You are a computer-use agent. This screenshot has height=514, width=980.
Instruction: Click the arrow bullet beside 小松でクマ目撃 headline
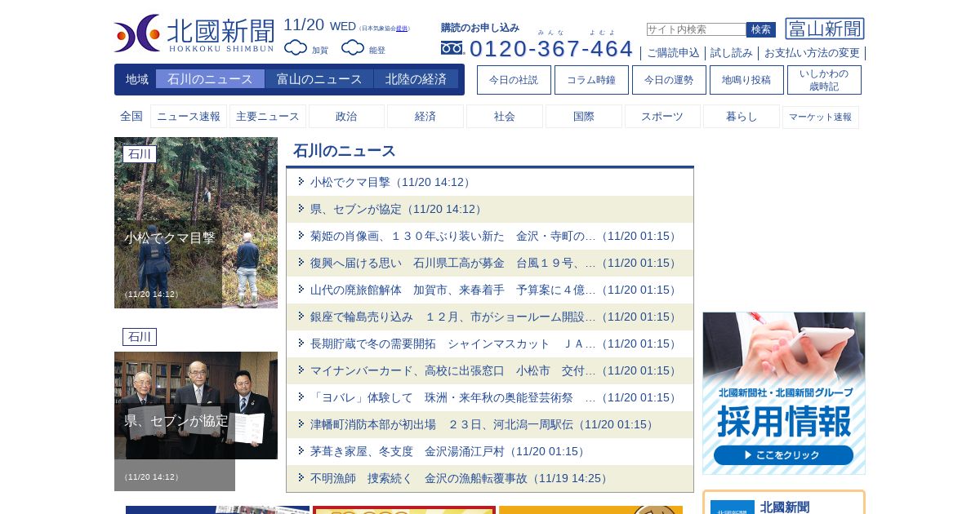[x=301, y=181]
